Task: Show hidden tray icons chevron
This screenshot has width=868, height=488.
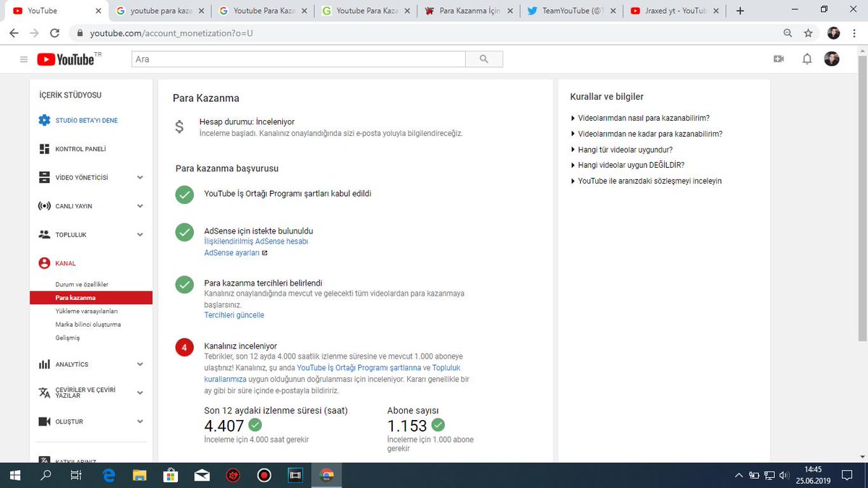Action: (739, 475)
